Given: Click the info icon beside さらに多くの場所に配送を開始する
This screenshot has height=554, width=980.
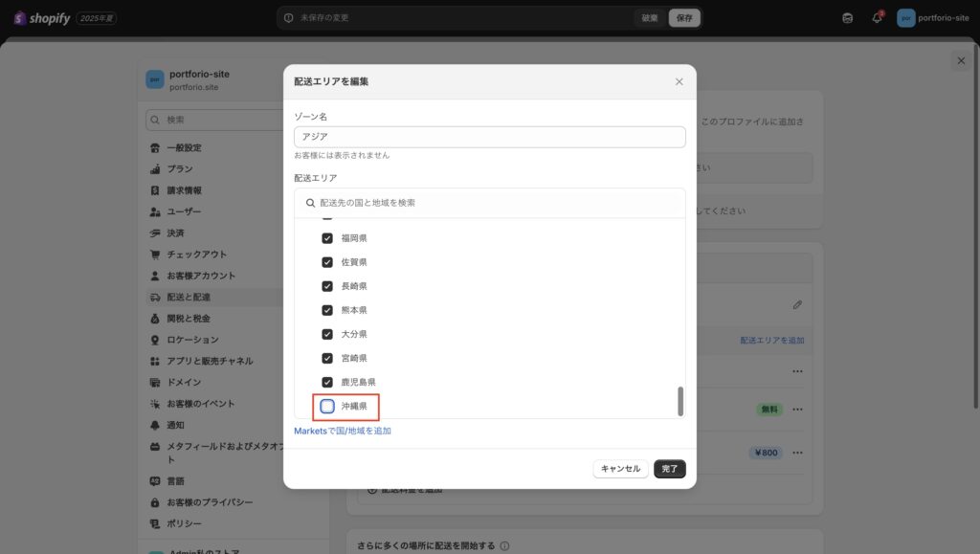Looking at the screenshot, I should [x=504, y=546].
